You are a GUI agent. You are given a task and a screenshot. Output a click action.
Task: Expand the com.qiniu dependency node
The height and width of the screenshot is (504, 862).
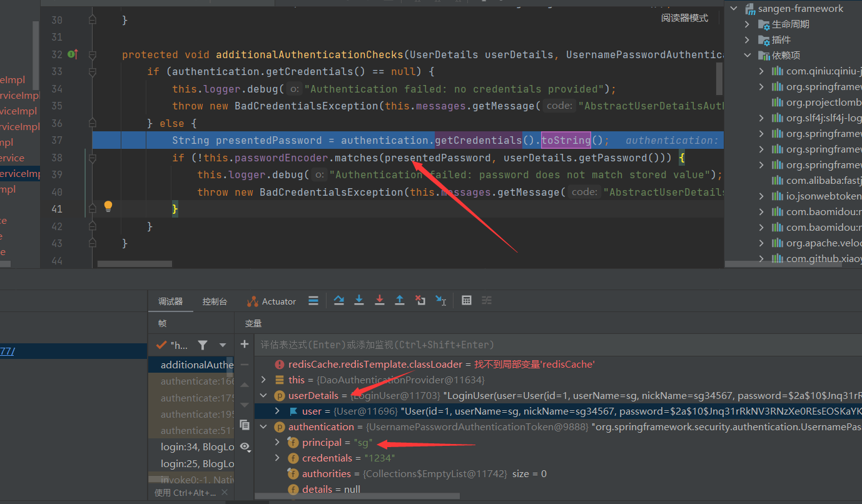(761, 71)
